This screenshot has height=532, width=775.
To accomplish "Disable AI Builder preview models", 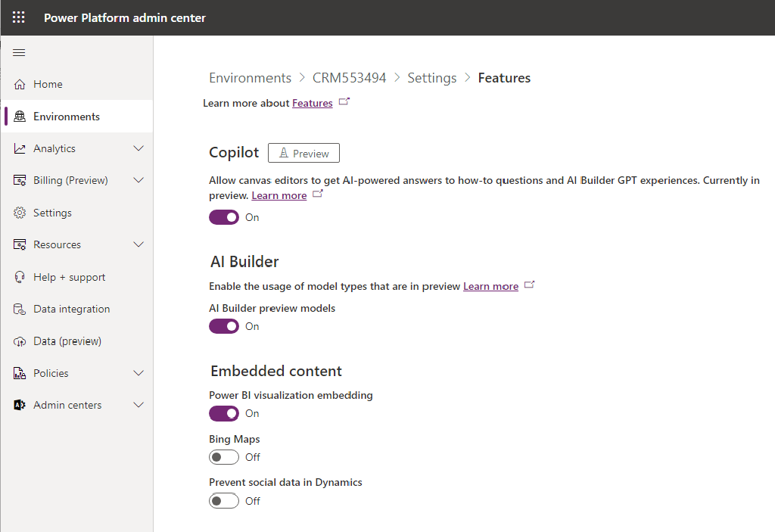I will click(x=223, y=326).
